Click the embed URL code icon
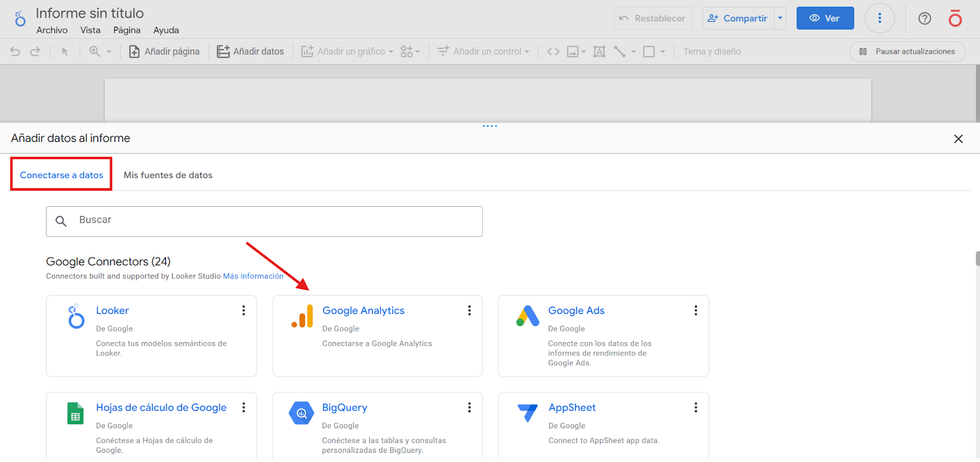Image resolution: width=980 pixels, height=462 pixels. pos(553,51)
